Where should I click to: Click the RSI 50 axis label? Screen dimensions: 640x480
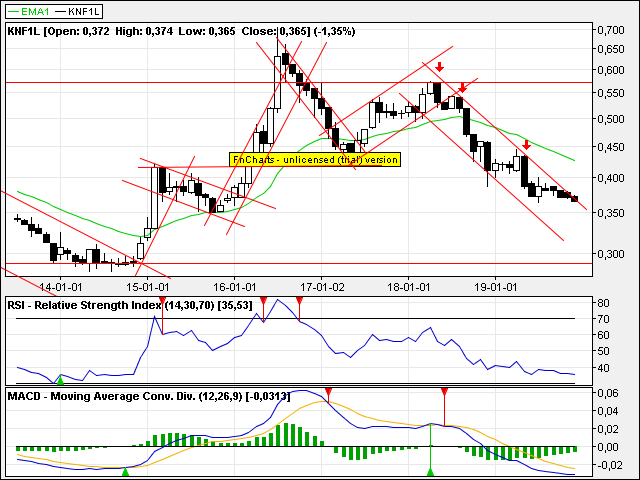[x=603, y=351]
